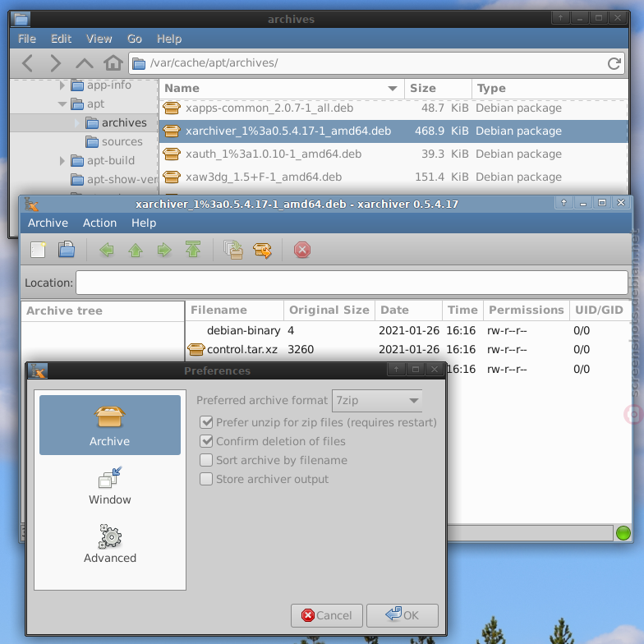Screen dimensions: 644x644
Task: Confirm Preferences with OK
Action: (402, 615)
